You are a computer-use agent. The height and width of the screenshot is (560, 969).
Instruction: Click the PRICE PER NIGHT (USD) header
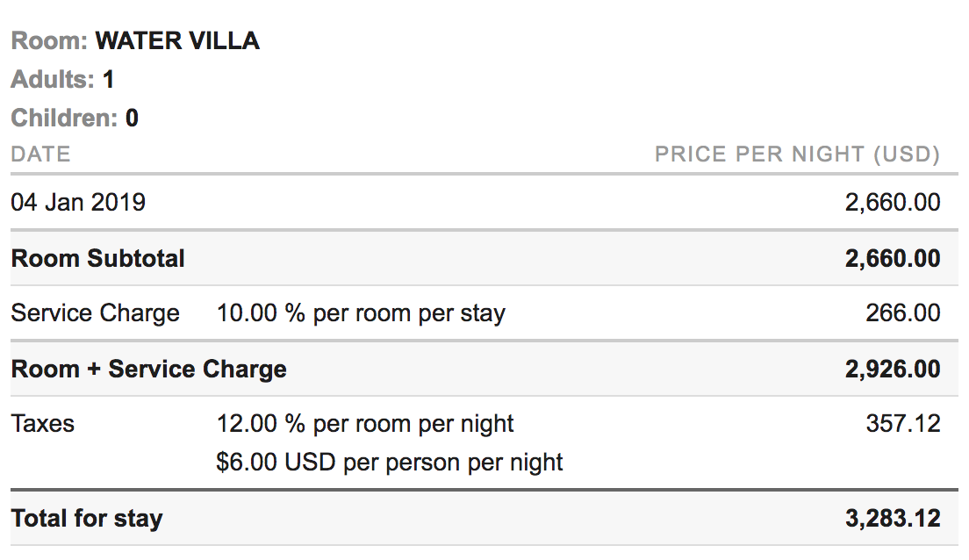[x=797, y=154]
